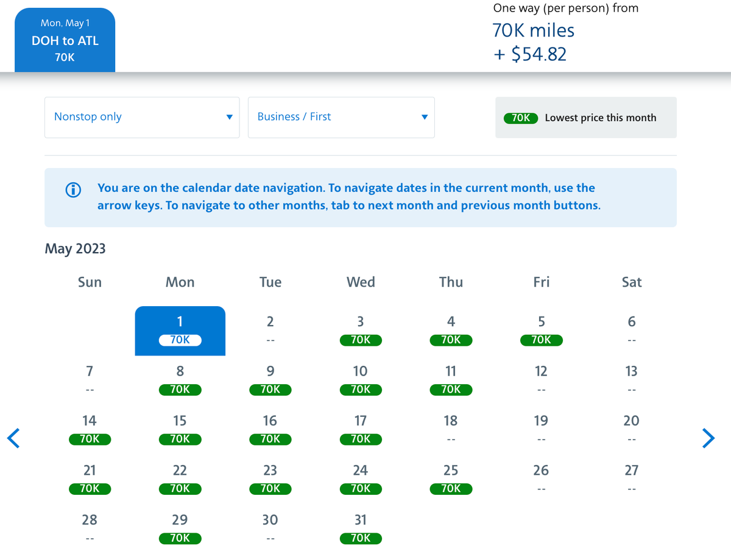Click the 70K badge under May 29
Viewport: 731px width, 560px height.
pos(180,538)
